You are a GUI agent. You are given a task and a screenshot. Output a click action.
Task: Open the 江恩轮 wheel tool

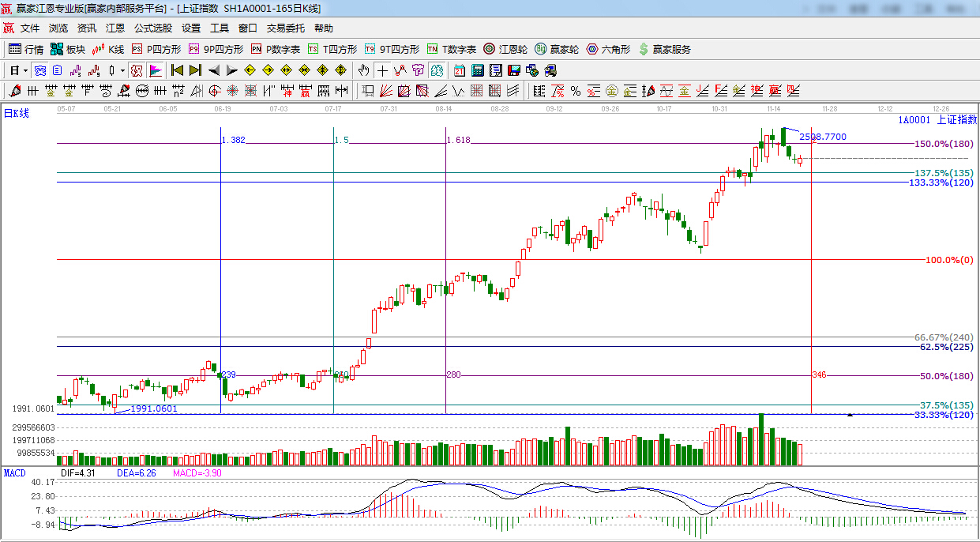(x=505, y=49)
